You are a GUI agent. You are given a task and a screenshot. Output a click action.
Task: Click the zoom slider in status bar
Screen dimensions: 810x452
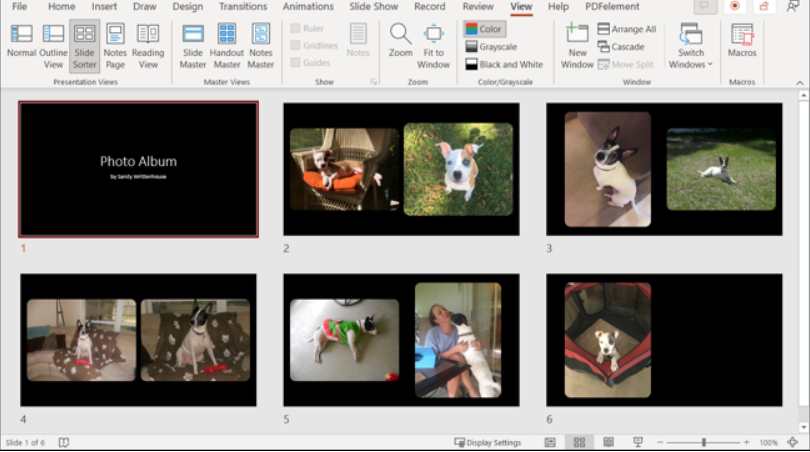(x=703, y=442)
